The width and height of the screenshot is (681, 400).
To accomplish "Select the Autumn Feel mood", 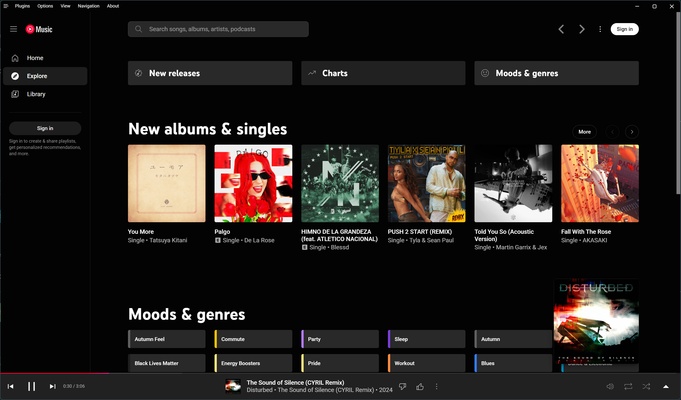I will point(167,339).
